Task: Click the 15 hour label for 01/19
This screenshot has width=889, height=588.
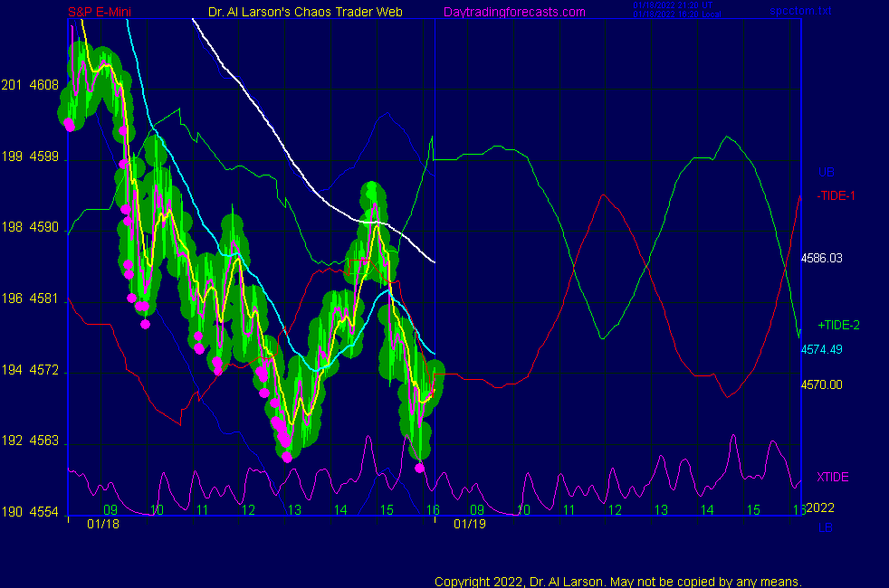Action: pos(753,510)
